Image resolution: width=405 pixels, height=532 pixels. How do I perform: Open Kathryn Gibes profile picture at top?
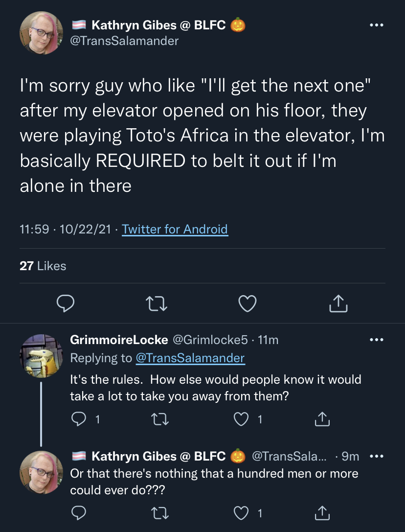42,33
